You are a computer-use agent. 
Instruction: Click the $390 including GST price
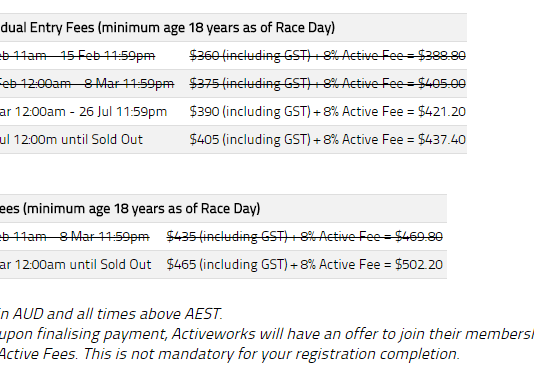[250, 112]
